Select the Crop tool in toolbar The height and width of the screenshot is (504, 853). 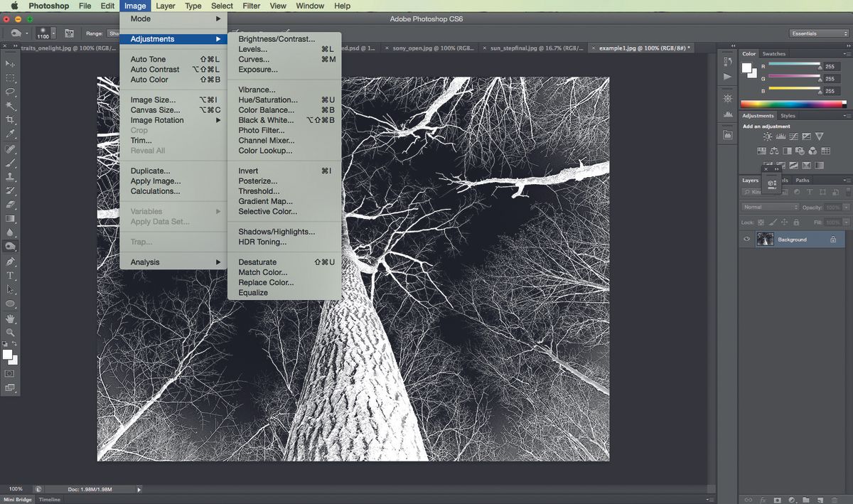10,120
